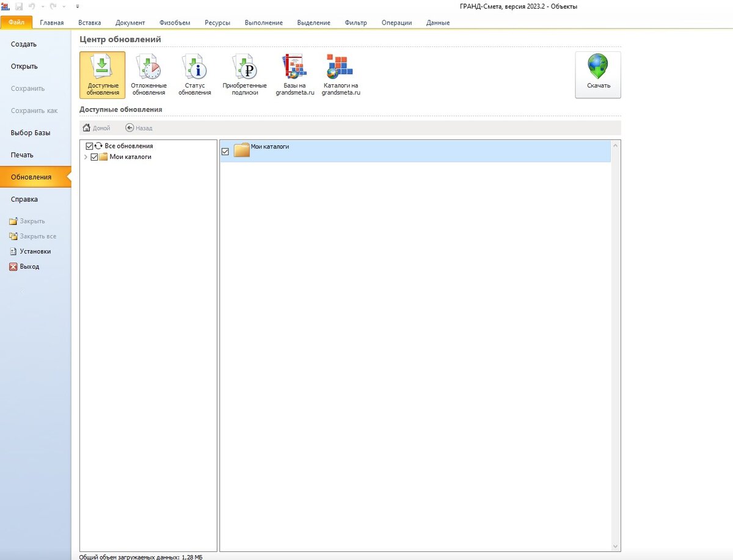Click the right pane scrollbar down arrow
This screenshot has width=733, height=560.
[x=616, y=547]
